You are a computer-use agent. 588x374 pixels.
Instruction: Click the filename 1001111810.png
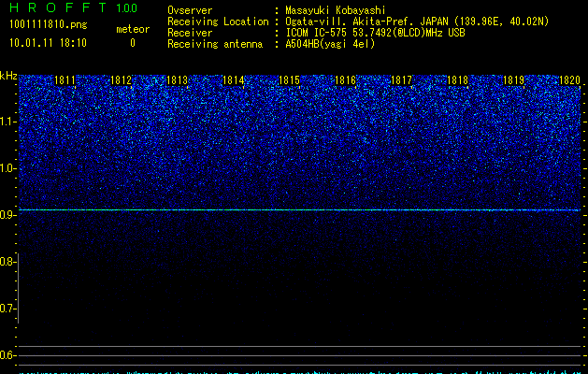(49, 24)
